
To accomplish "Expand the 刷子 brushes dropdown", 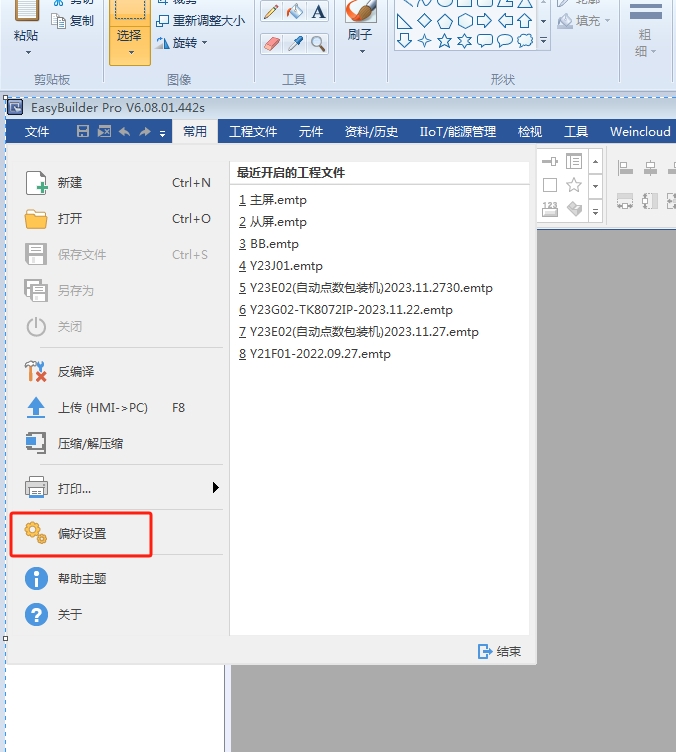I will [361, 50].
